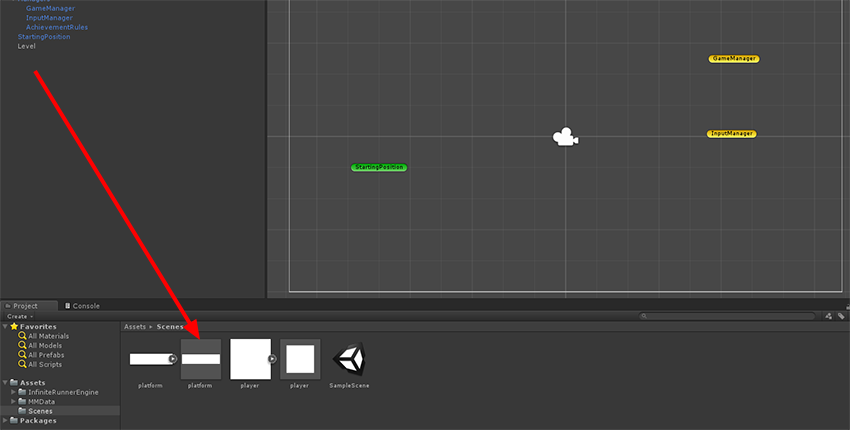Click the All Materials search icon
Image resolution: width=850 pixels, height=430 pixels.
[x=22, y=336]
